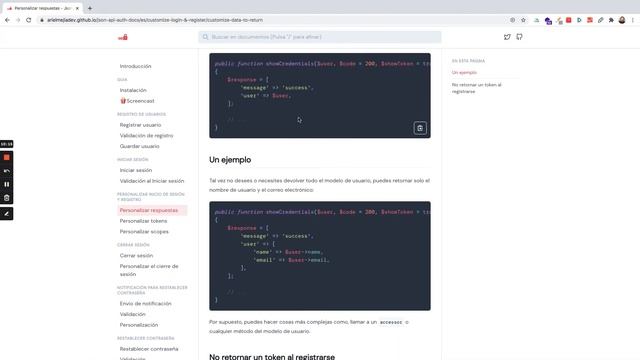Pause the screen recording
The image size is (640, 360).
click(x=7, y=184)
